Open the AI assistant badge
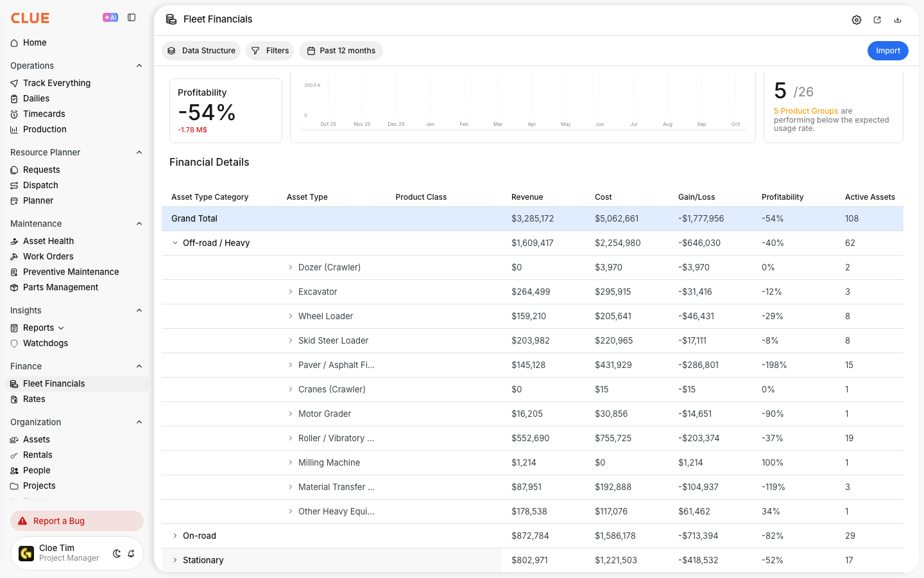This screenshot has height=578, width=924. point(110,18)
